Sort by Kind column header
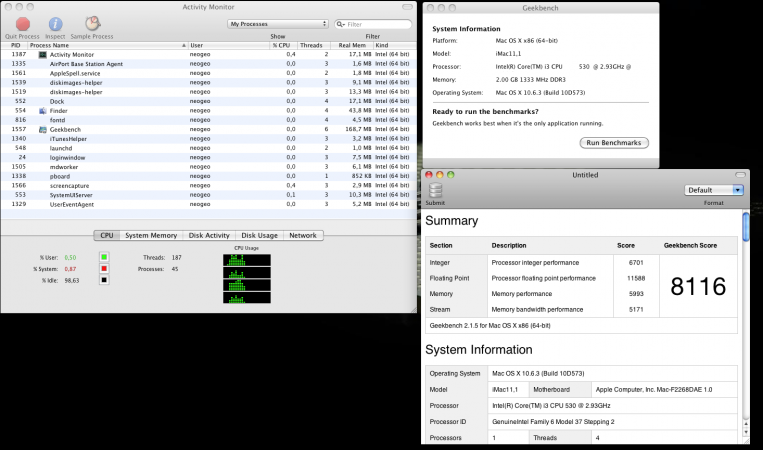The width and height of the screenshot is (763, 450). pyautogui.click(x=395, y=45)
